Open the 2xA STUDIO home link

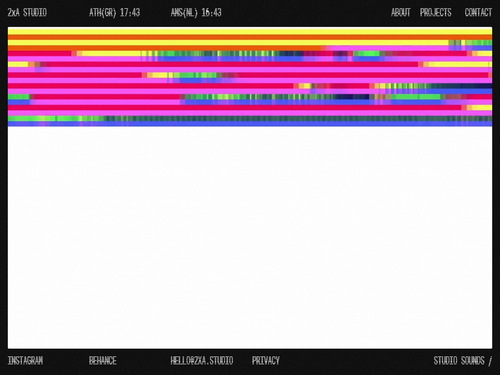tap(27, 13)
